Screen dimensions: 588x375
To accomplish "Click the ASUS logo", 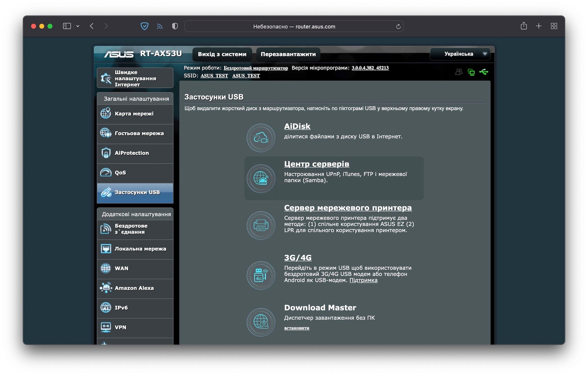I will (x=119, y=54).
